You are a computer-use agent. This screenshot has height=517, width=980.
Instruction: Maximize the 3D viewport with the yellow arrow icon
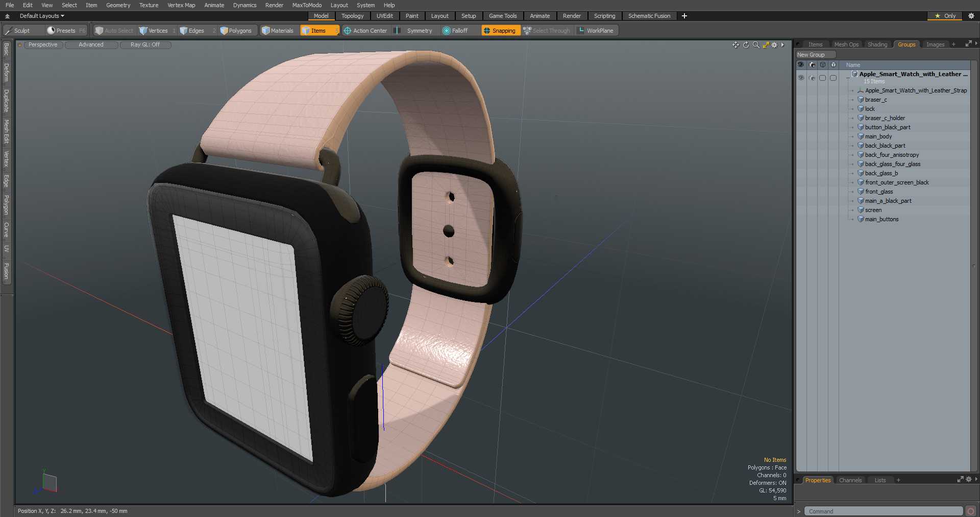click(x=766, y=45)
